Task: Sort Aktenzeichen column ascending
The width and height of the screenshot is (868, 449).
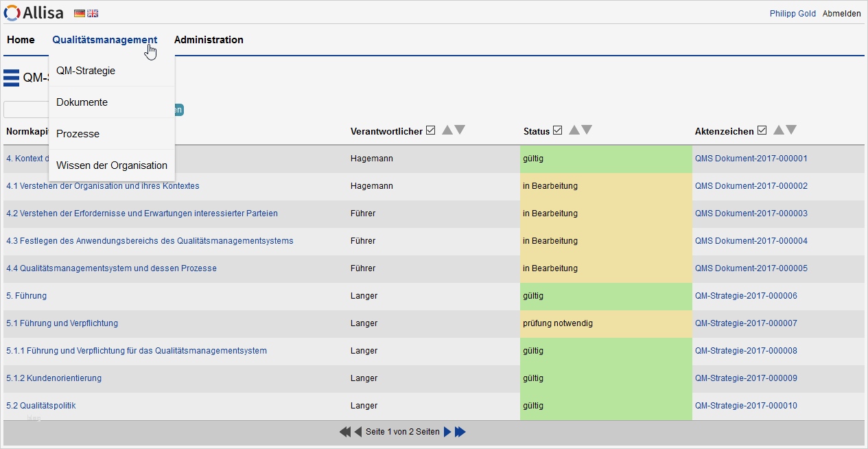Action: pyautogui.click(x=779, y=130)
